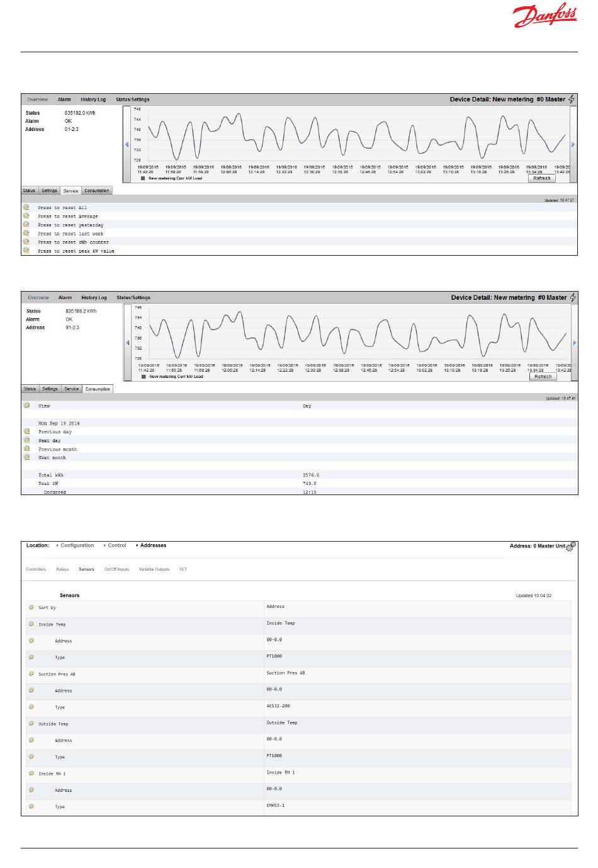Click 'New metering Curr kW Load' legend in Consumption view
The width and height of the screenshot is (598, 868).
(x=173, y=377)
